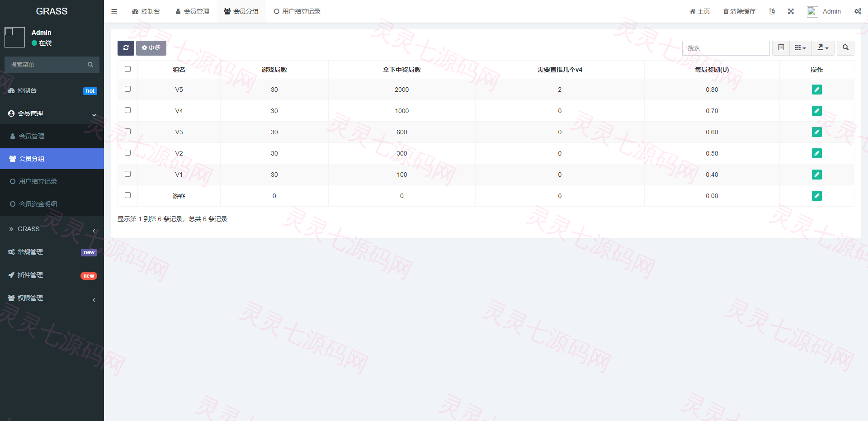Toggle the sidebar hamburger menu
Image resolution: width=868 pixels, height=421 pixels.
tap(114, 11)
